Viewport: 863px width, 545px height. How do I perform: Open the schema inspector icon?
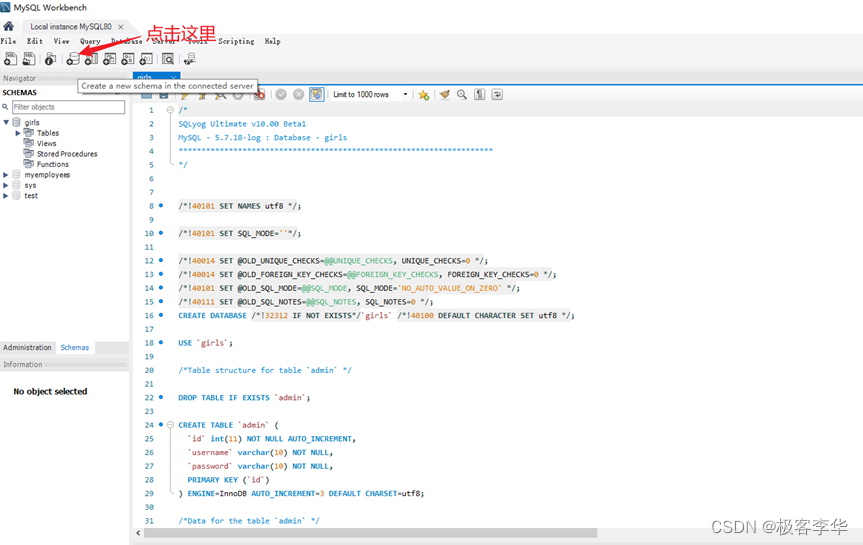point(51,58)
